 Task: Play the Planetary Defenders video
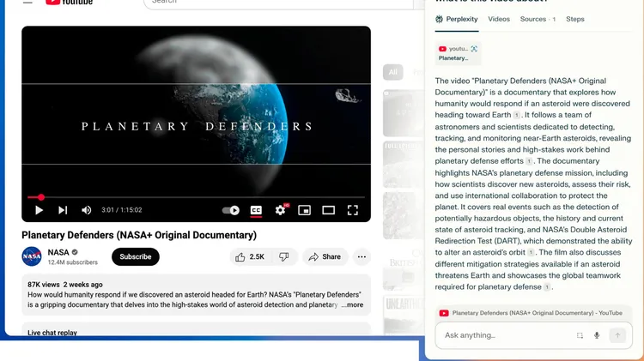coord(39,210)
